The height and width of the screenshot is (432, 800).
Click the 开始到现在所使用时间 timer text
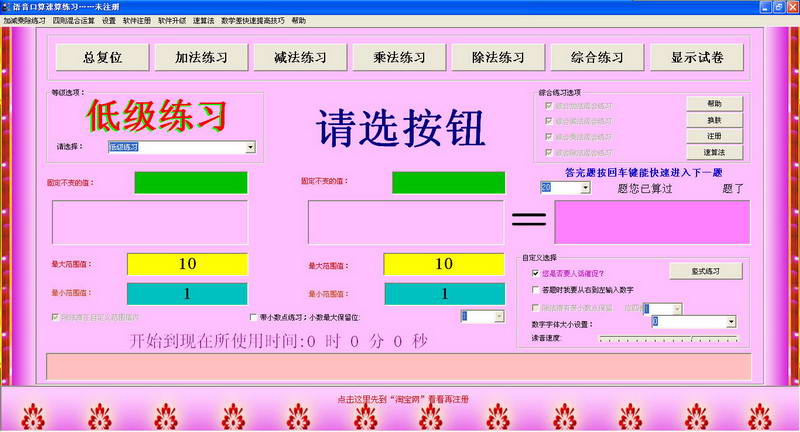point(279,341)
